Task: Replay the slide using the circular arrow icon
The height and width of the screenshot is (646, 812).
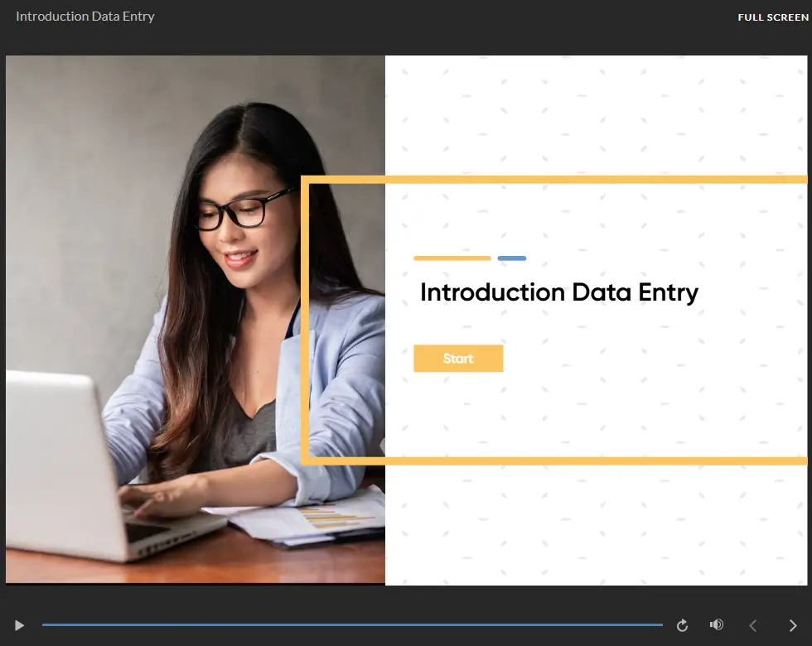Action: (682, 625)
